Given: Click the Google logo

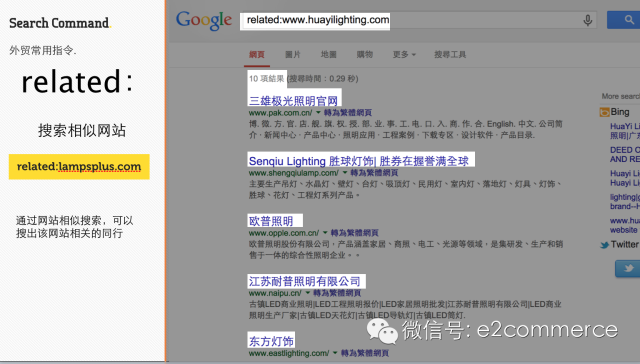Looking at the screenshot, I should 204,20.
